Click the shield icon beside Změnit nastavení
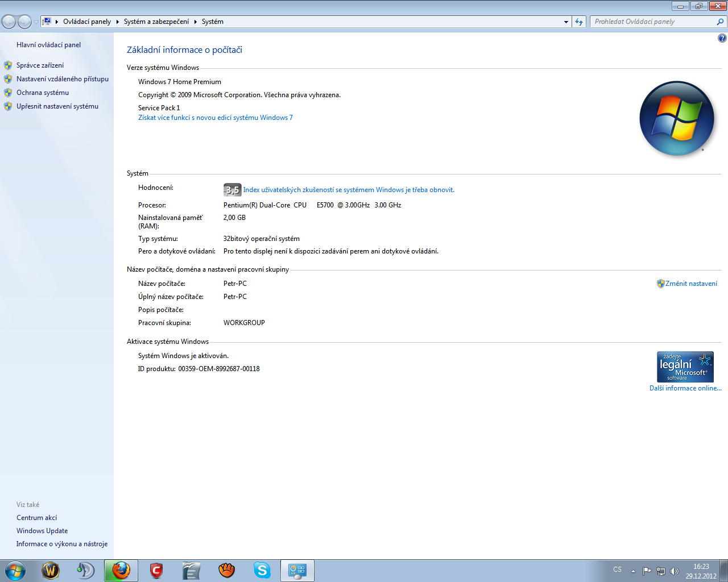The width and height of the screenshot is (728, 582). [660, 284]
